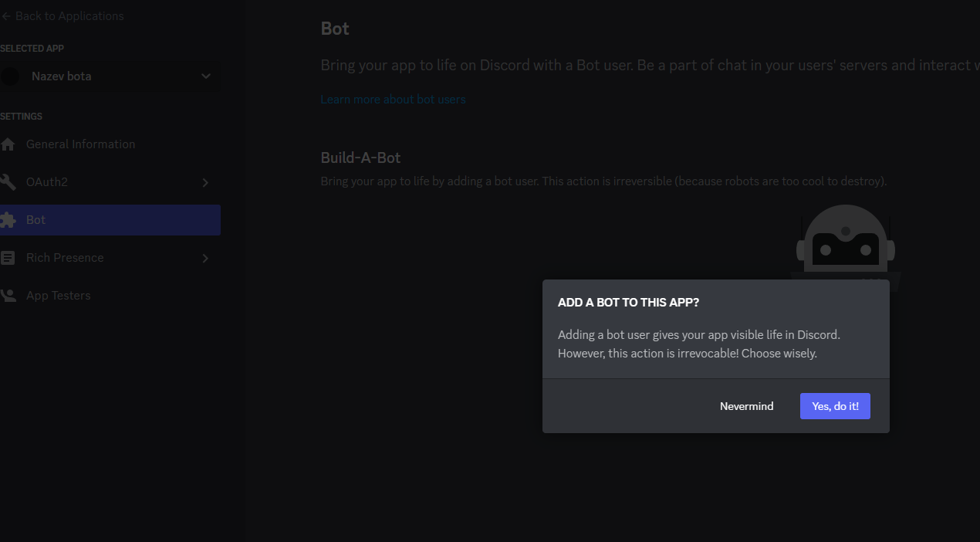Switch to the Bot settings page
The width and height of the screenshot is (980, 542).
click(35, 219)
